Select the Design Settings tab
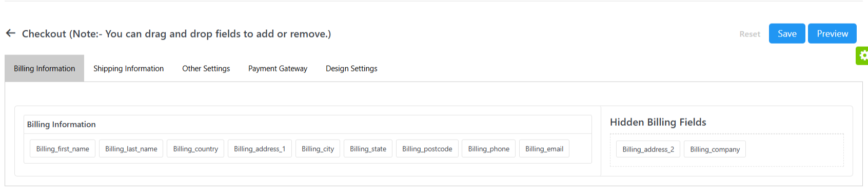 click(351, 68)
